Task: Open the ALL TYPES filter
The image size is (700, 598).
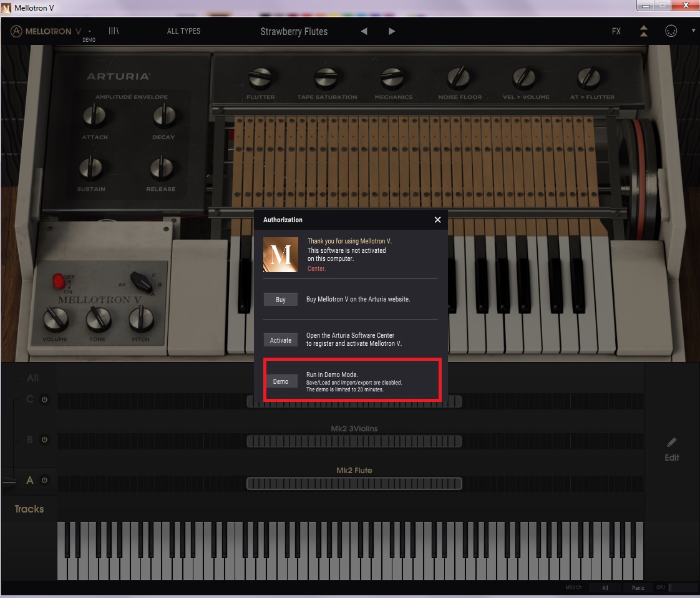Action: click(x=183, y=31)
